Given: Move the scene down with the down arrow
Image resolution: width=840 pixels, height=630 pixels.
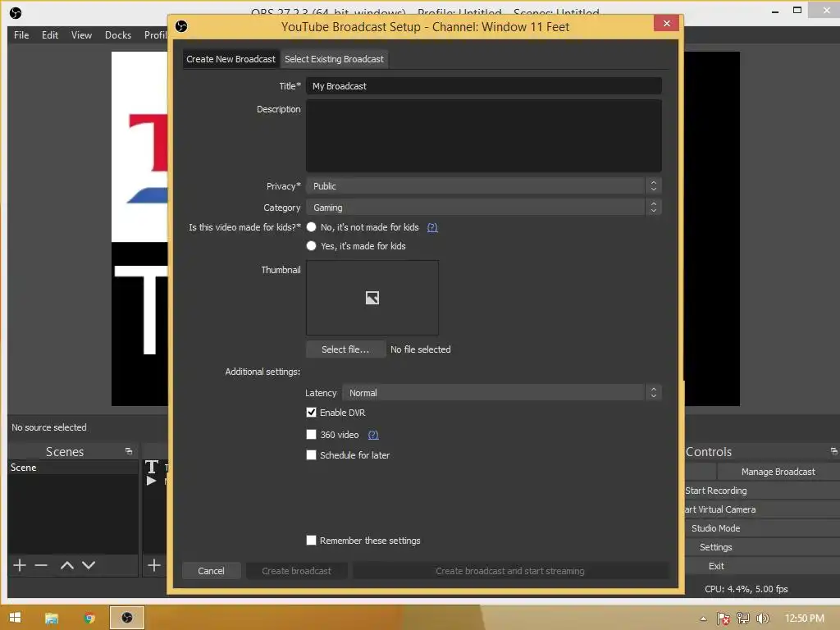Looking at the screenshot, I should click(89, 565).
